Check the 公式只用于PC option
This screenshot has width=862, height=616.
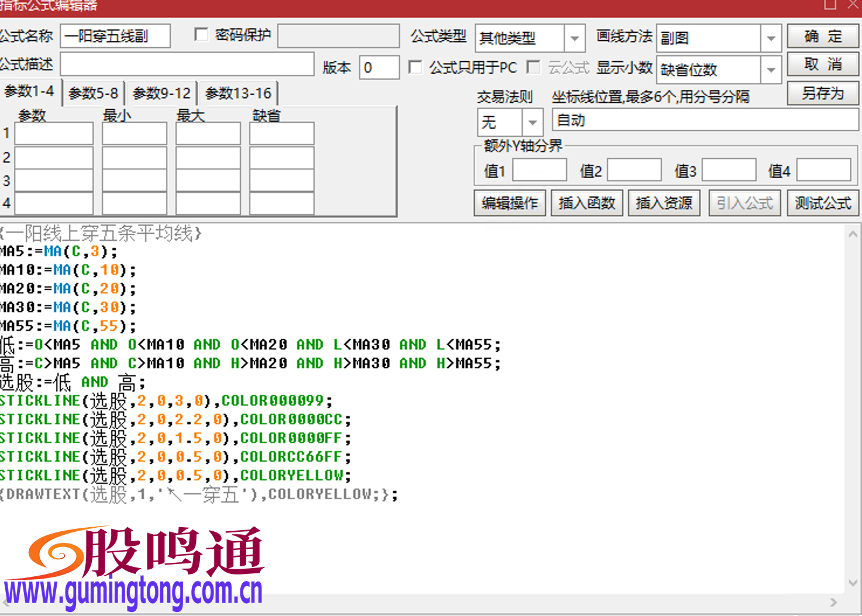coord(416,67)
